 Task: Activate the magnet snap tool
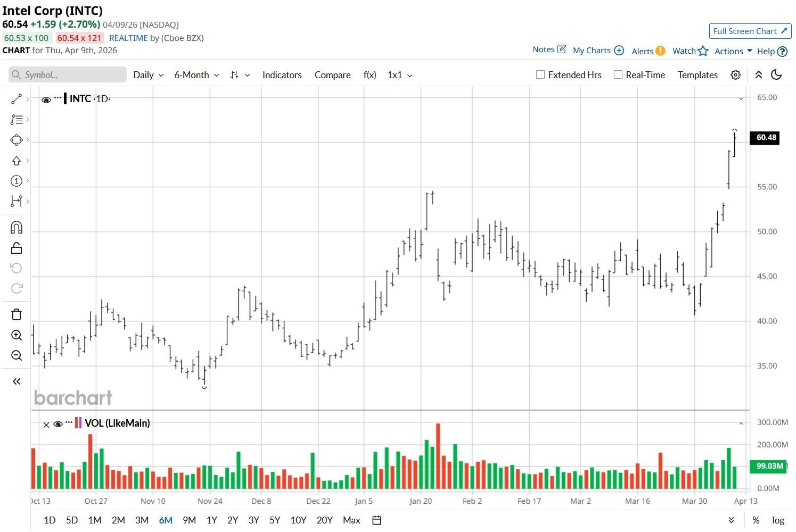point(17,228)
